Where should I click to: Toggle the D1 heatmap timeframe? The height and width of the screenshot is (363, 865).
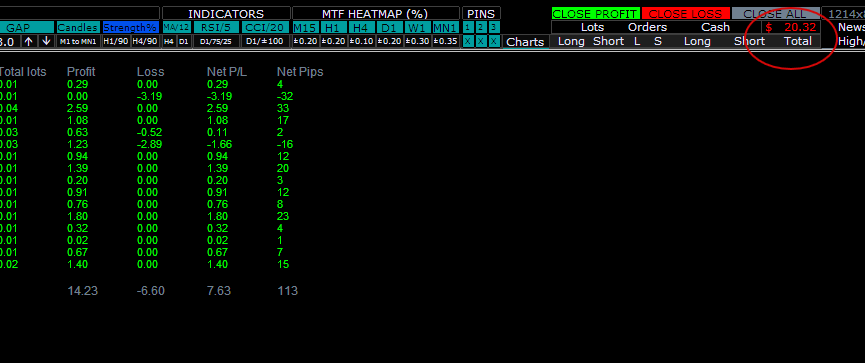pyautogui.click(x=389, y=27)
